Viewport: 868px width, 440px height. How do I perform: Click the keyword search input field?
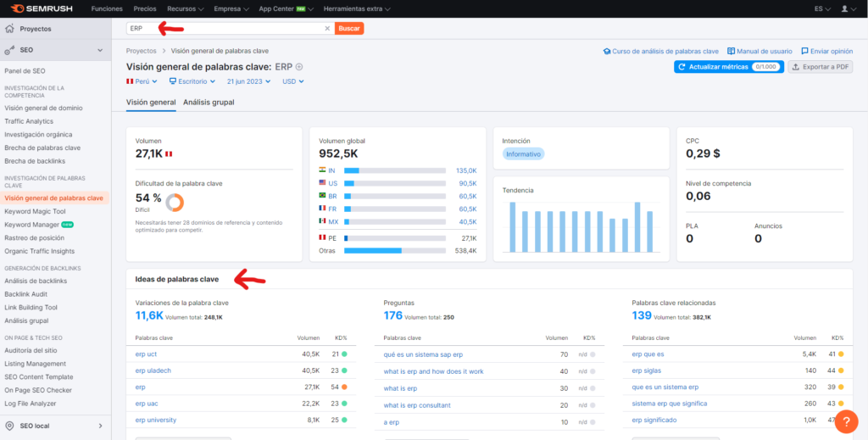tap(224, 28)
